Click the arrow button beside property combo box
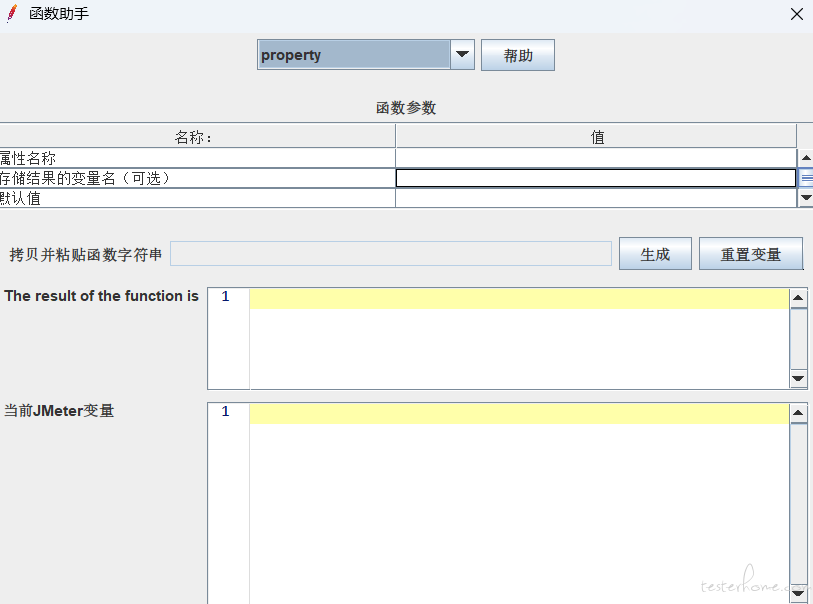The width and height of the screenshot is (813, 604). click(x=462, y=55)
